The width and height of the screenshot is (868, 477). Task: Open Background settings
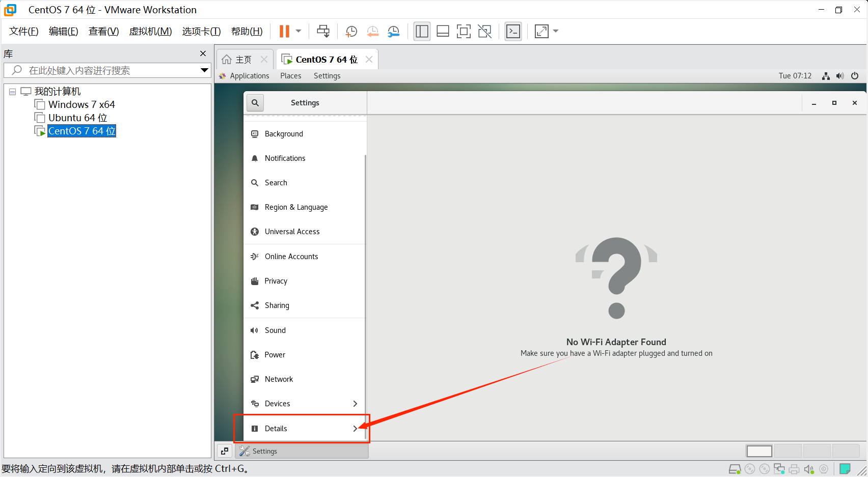305,134
